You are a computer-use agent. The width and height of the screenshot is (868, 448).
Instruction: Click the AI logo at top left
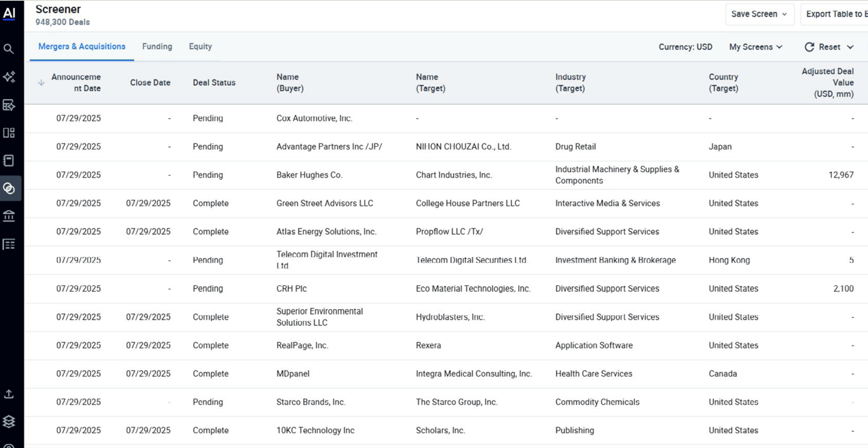9,13
